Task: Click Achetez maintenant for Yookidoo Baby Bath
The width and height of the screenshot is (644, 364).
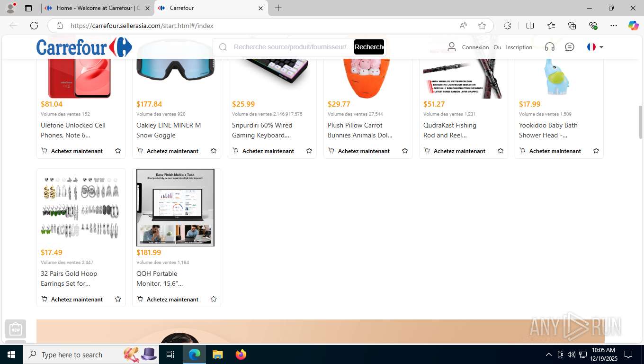Action: [555, 151]
